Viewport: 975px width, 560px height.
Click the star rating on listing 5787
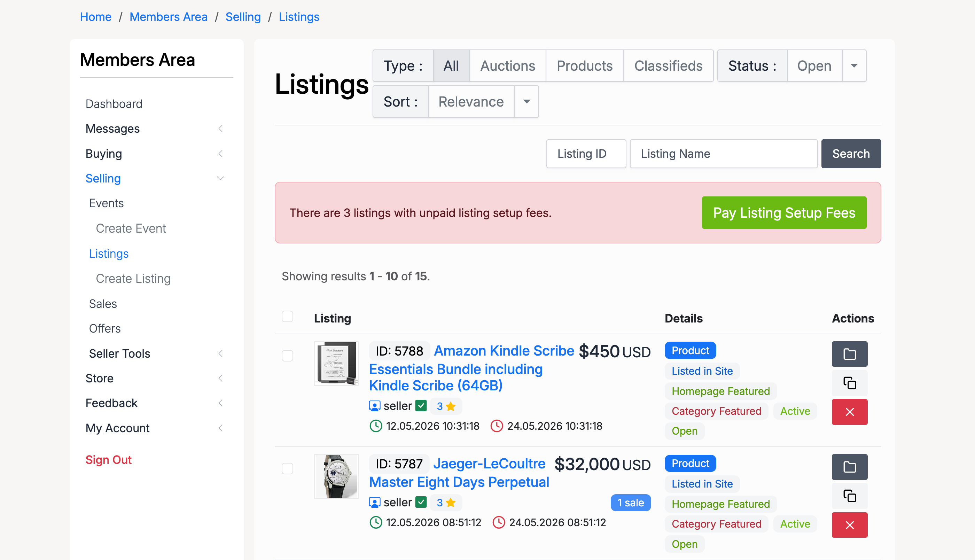[x=446, y=503]
